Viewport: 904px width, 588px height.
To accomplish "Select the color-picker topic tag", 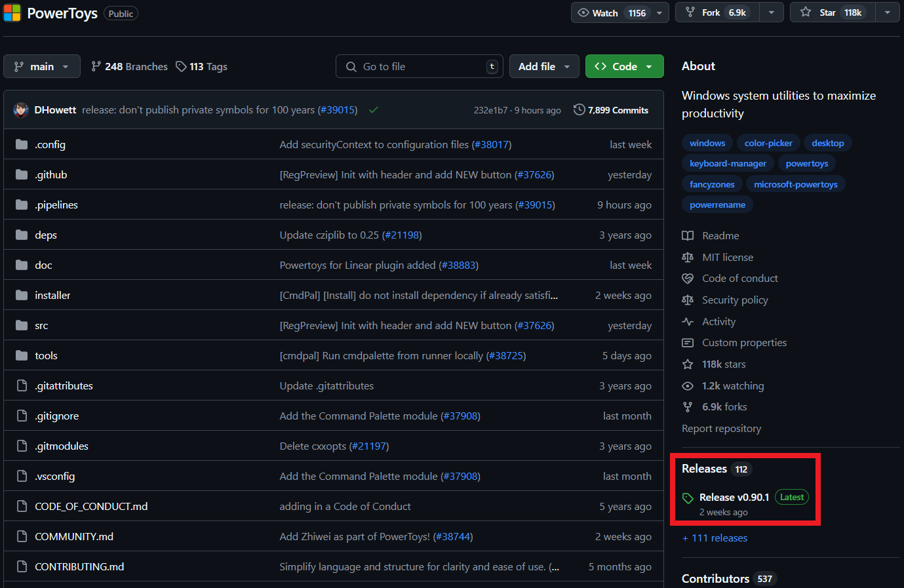I will point(768,143).
